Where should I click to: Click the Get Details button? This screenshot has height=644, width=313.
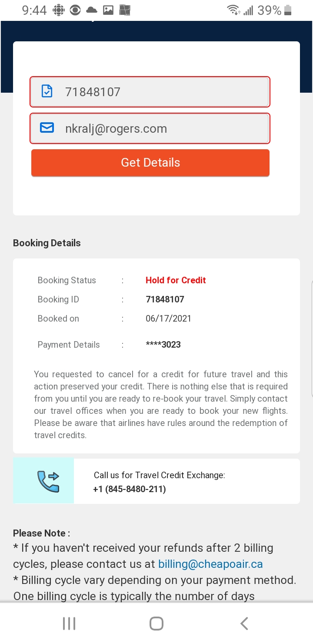(150, 163)
